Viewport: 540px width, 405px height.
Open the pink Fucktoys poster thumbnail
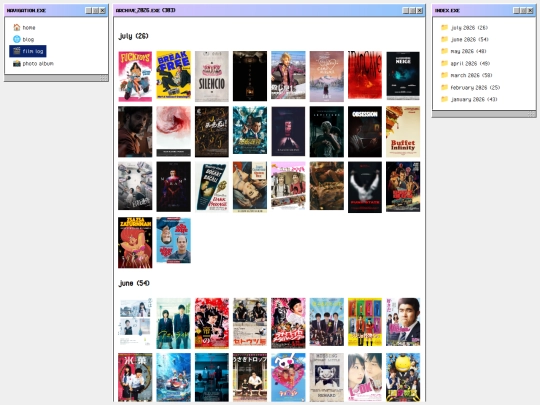tap(135, 76)
